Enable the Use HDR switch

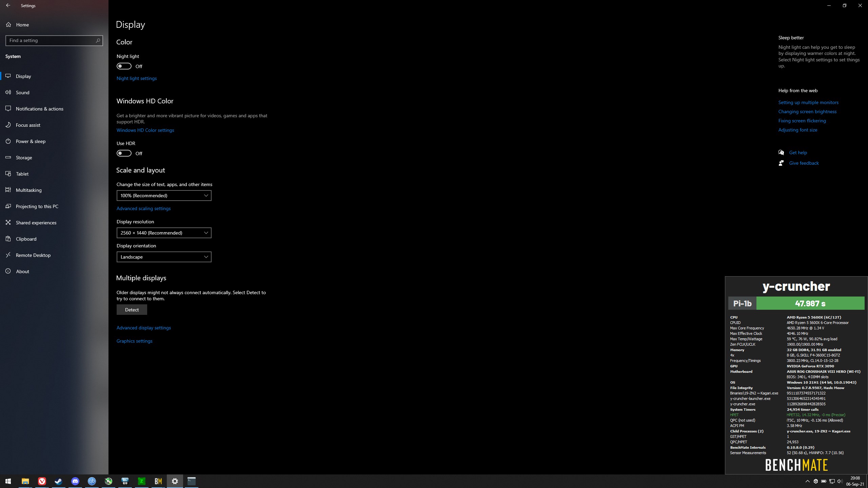(124, 153)
